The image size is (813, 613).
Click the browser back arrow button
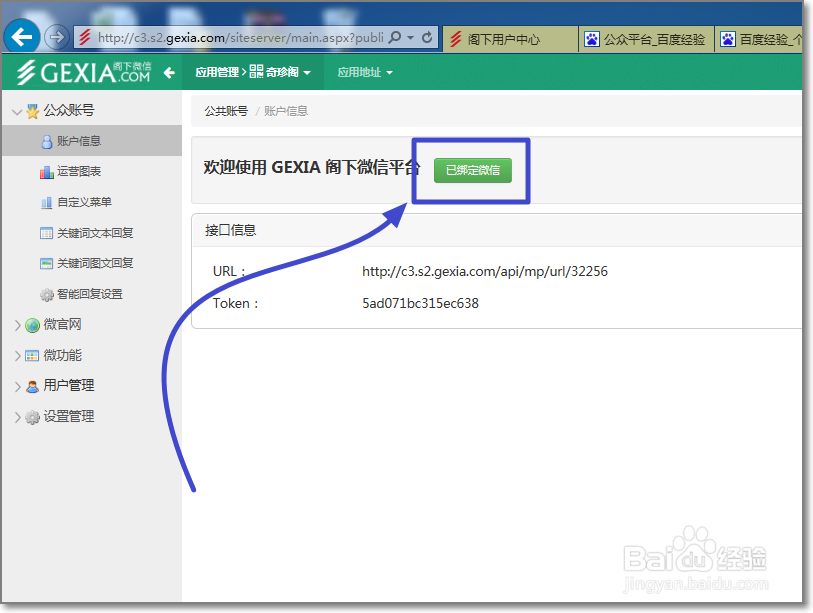[22, 36]
